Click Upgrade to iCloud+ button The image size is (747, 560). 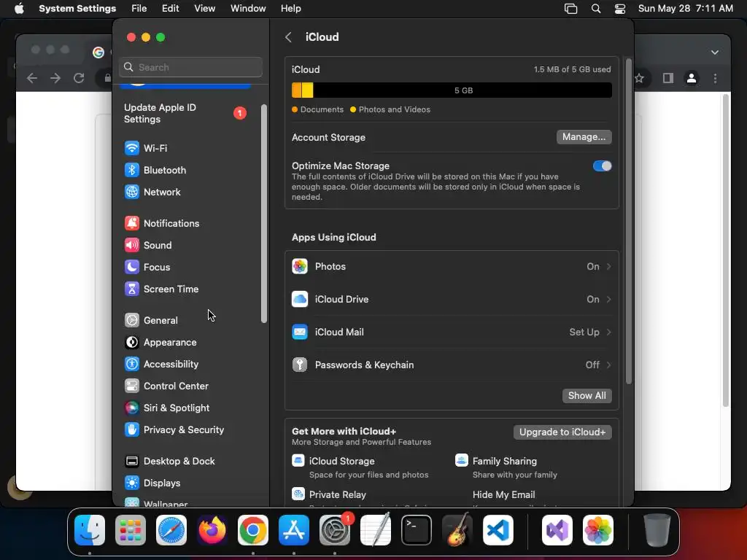coord(562,432)
